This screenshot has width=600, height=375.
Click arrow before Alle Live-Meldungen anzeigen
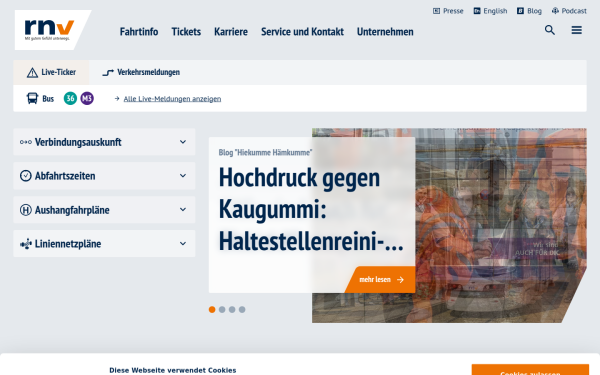coord(117,99)
